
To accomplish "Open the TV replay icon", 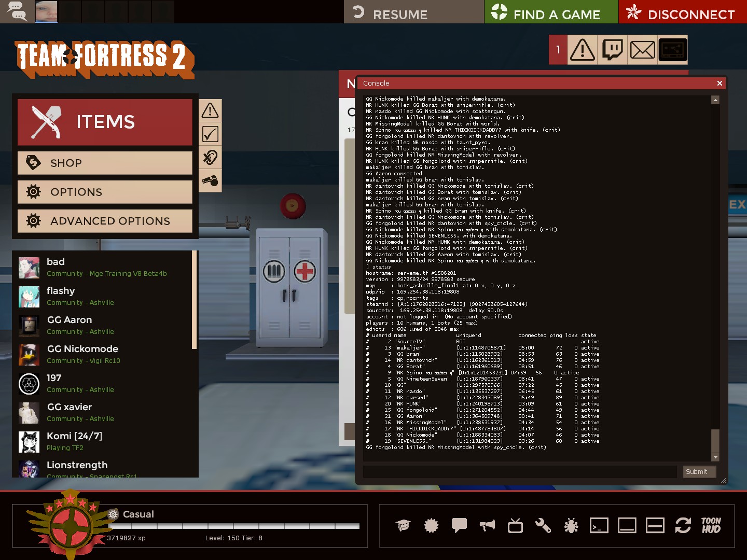I will coord(515,526).
